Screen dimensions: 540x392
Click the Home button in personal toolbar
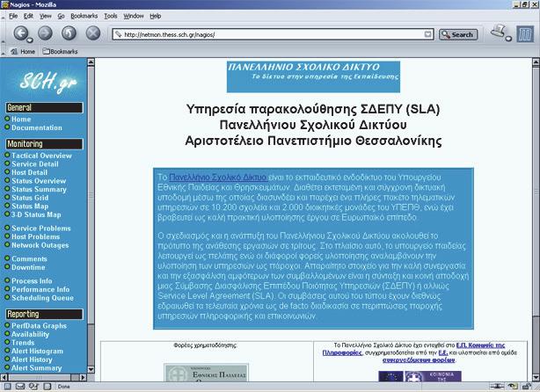23,52
